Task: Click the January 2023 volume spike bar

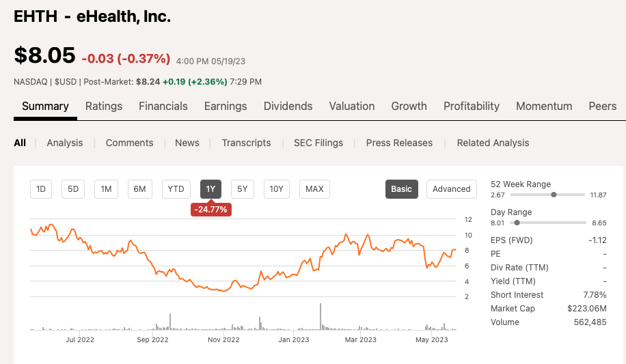Action: pos(320,318)
